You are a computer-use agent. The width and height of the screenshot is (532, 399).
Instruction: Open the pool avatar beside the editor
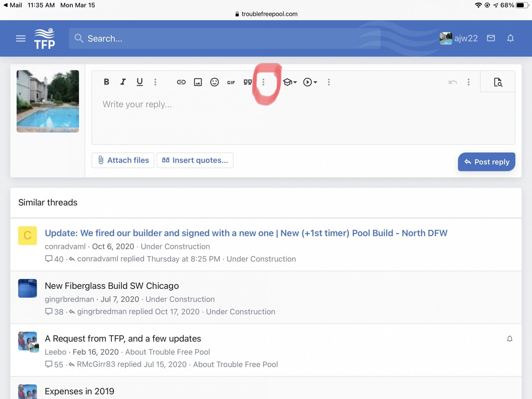tap(48, 101)
